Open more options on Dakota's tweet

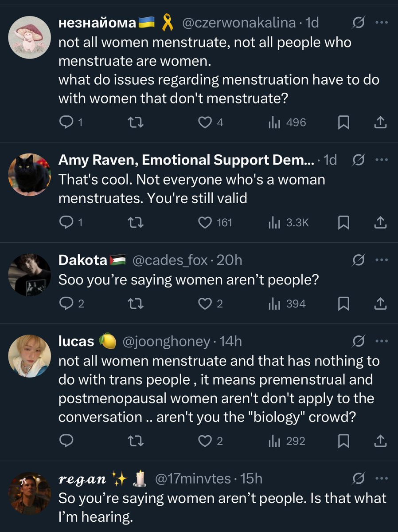[381, 260]
